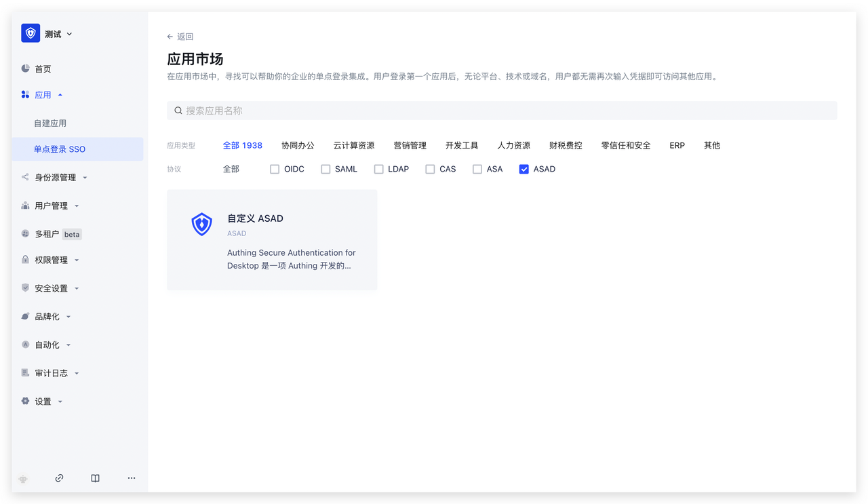Viewport: 868px width, 504px height.
Task: Click the 首页 pie chart icon
Action: [x=26, y=69]
